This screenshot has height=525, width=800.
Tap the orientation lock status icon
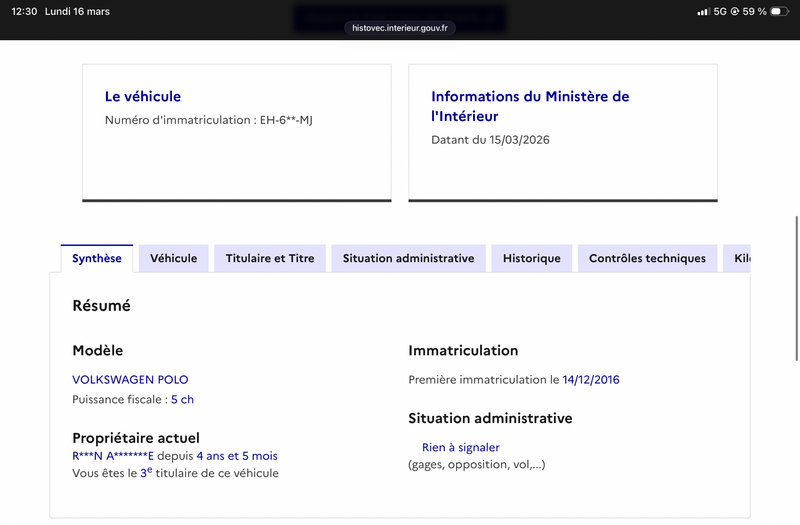735,12
